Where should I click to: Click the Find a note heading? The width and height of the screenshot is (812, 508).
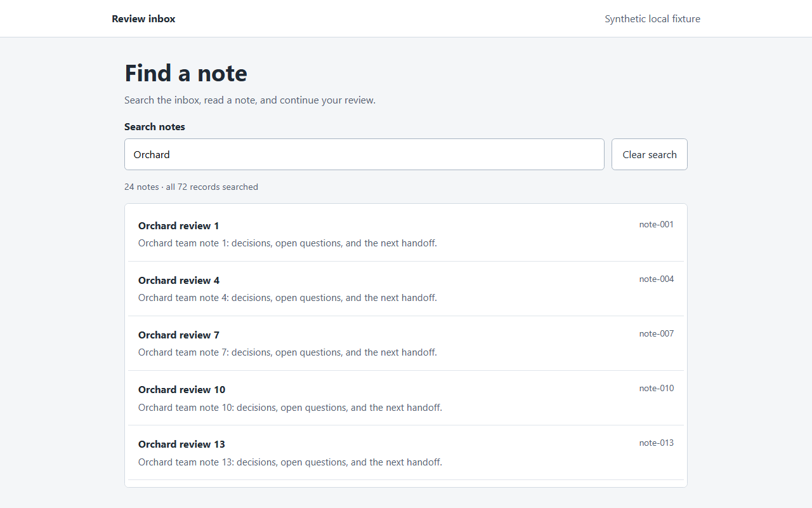(x=186, y=73)
